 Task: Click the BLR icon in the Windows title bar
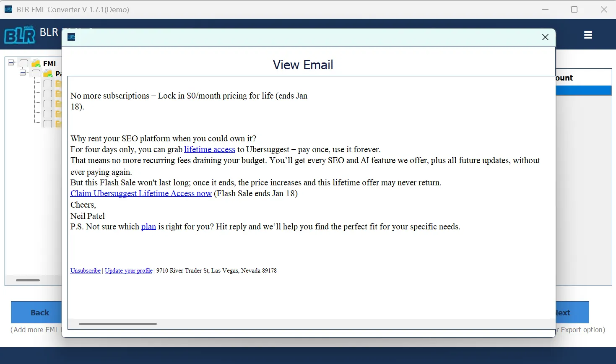[8, 9]
